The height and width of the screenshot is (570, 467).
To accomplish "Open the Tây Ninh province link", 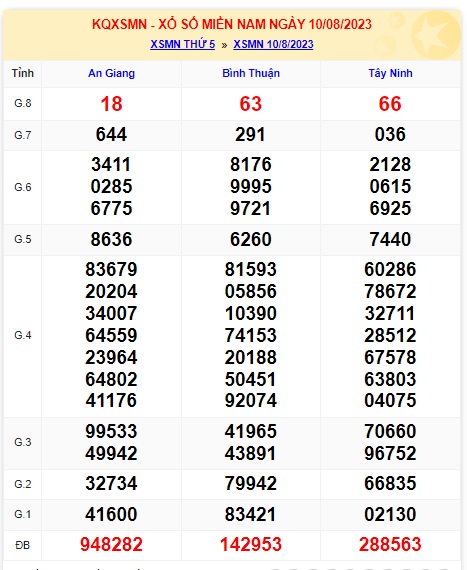I will (x=390, y=73).
